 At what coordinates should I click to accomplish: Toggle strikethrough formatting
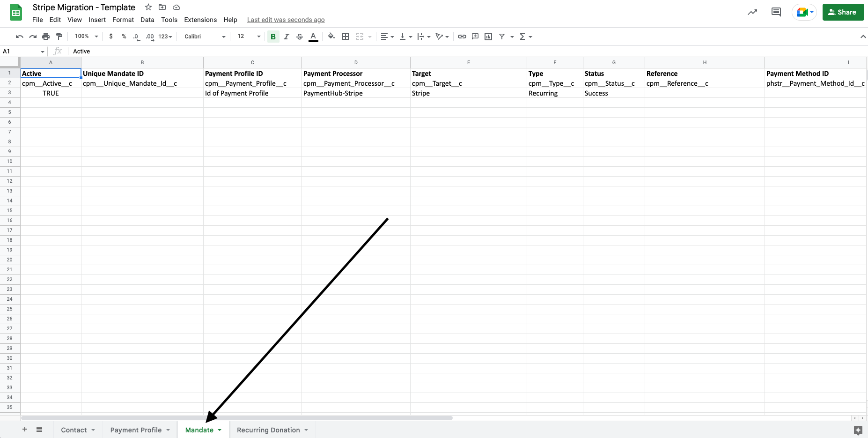pyautogui.click(x=299, y=36)
